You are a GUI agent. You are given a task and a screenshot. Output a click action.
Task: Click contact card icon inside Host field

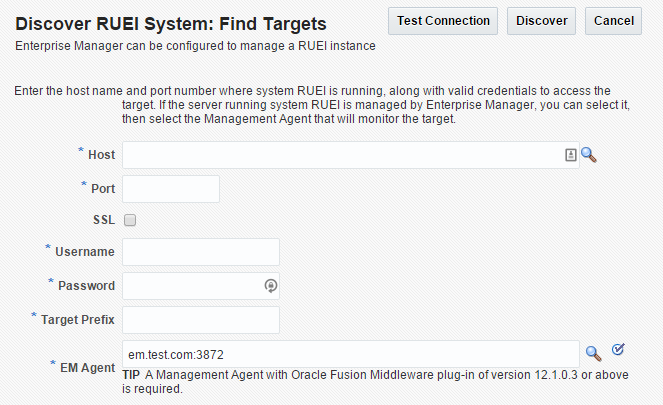point(570,155)
